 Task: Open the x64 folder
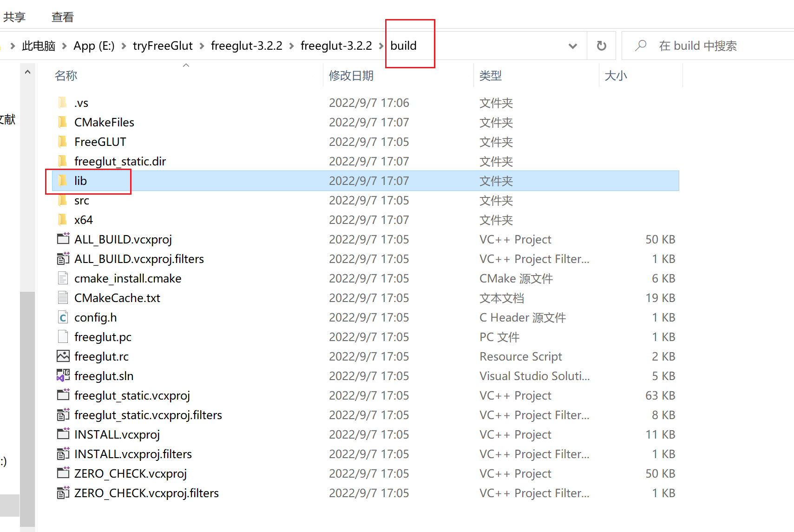tap(83, 219)
